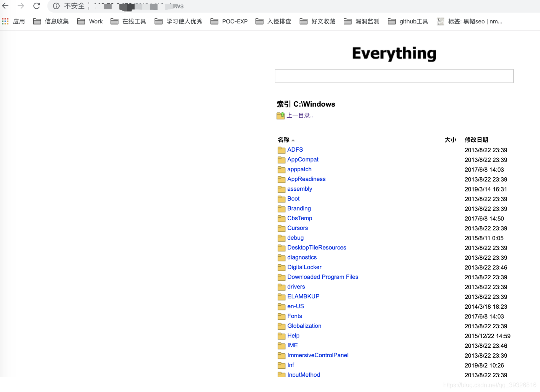Open the POC-EXP bookmark folder

click(229, 21)
